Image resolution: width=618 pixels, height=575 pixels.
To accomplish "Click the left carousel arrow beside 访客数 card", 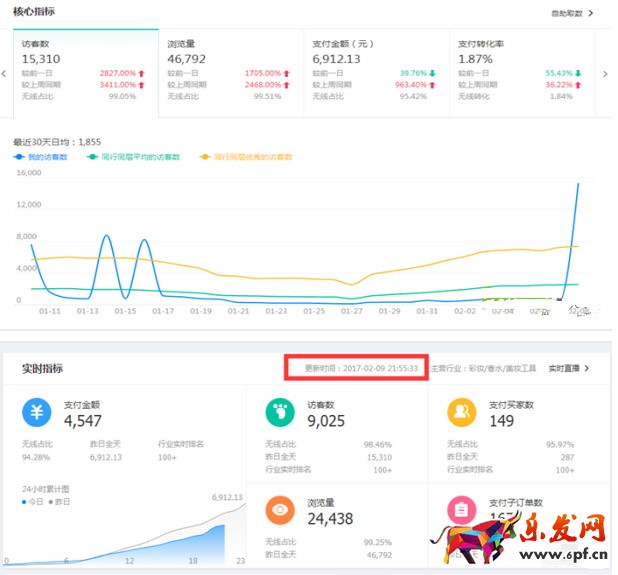I will pyautogui.click(x=7, y=72).
